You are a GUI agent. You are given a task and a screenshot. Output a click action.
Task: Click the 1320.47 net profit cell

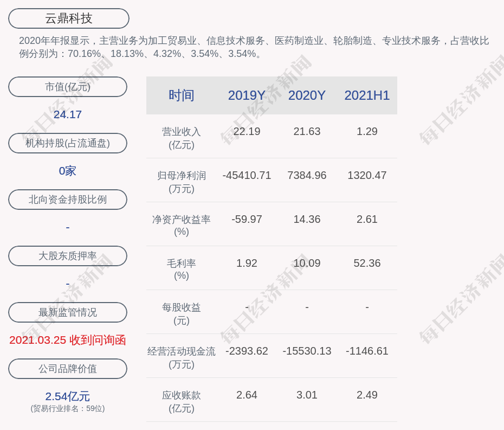(x=367, y=175)
